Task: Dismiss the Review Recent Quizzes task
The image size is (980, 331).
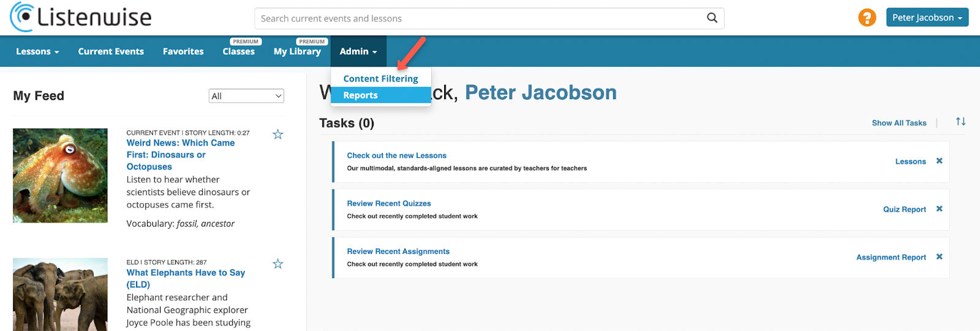Action: 939,209
